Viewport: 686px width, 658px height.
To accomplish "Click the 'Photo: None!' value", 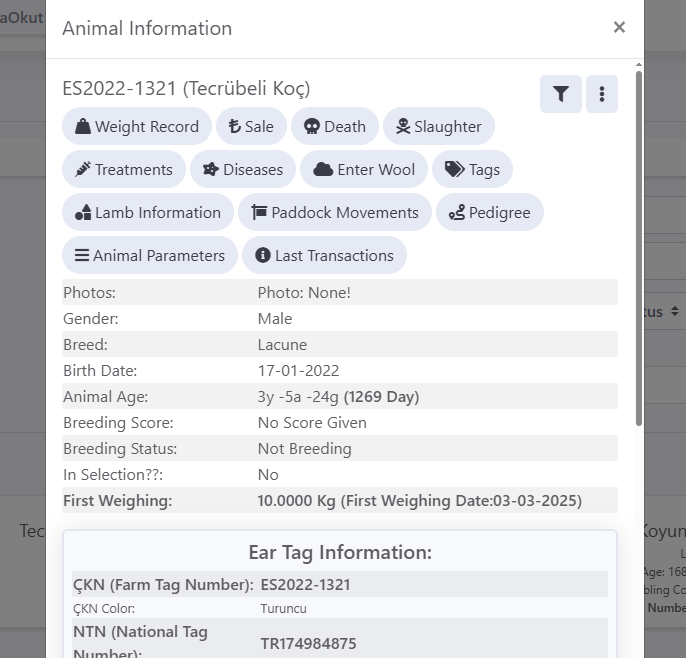I will point(304,292).
